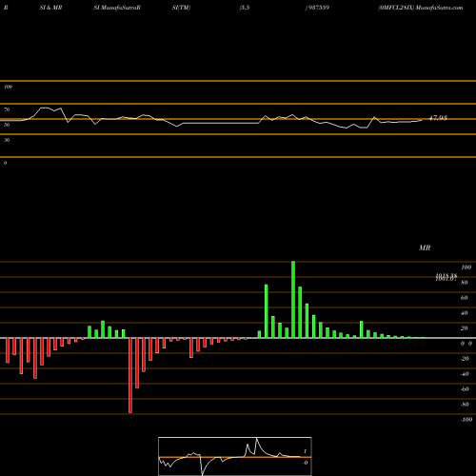Click the 'SI & MR' header label
Screen dimensions: 476x476
(50, 8)
